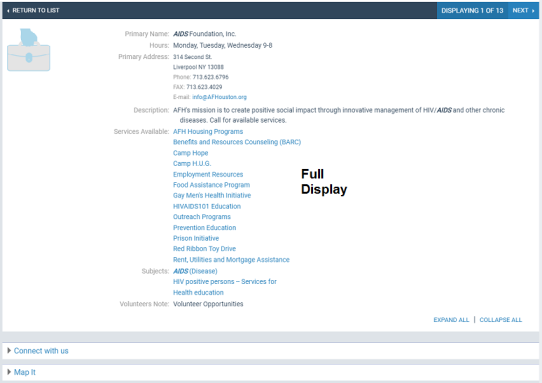Click Expand All link
The width and height of the screenshot is (542, 383).
coord(451,320)
